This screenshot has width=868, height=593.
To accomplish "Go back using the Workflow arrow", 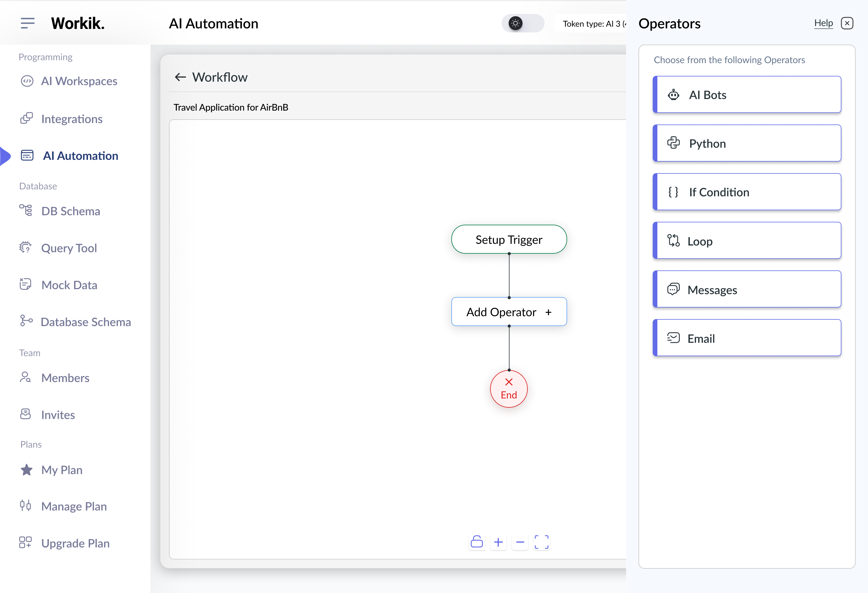I will pyautogui.click(x=180, y=77).
